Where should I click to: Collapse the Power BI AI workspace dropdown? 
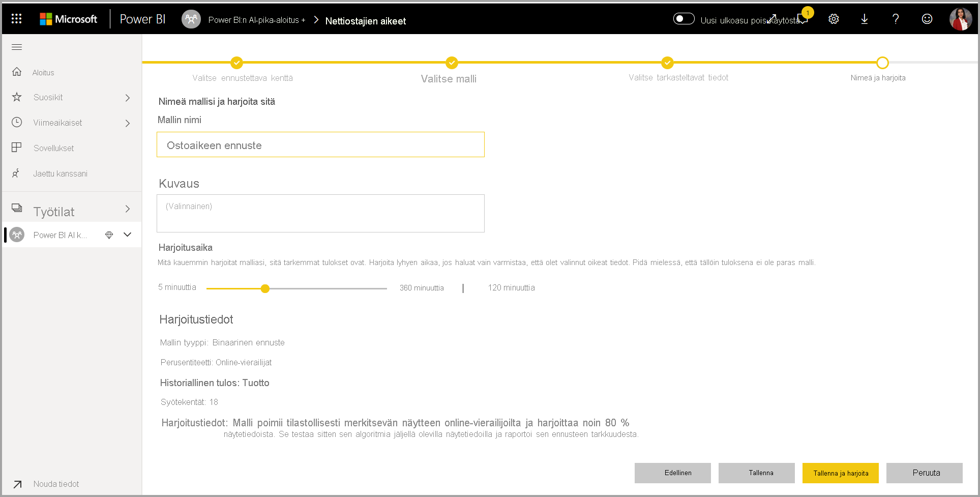128,235
